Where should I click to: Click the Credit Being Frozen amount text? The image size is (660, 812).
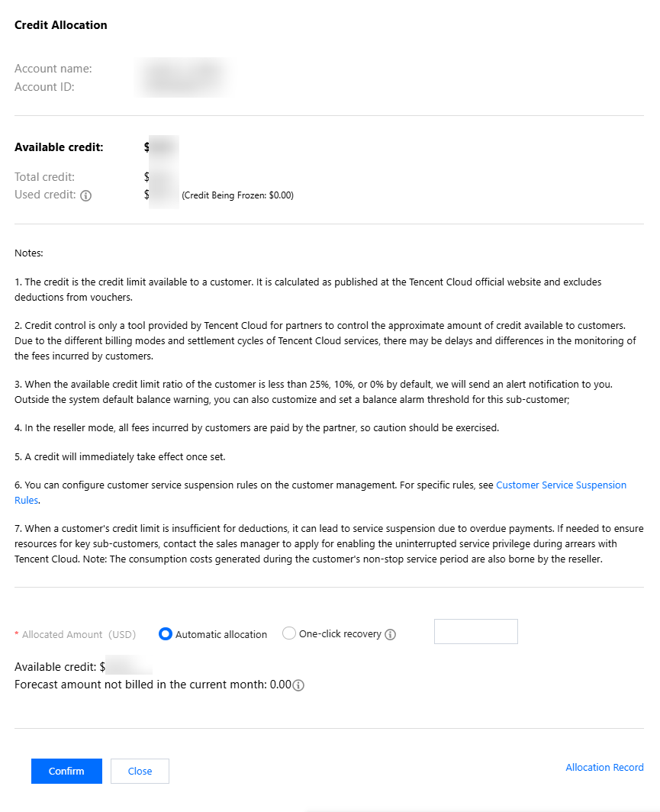(237, 195)
